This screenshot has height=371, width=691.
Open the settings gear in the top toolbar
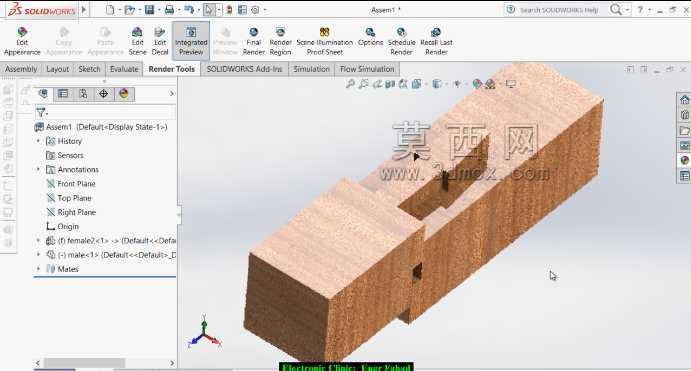(255, 10)
